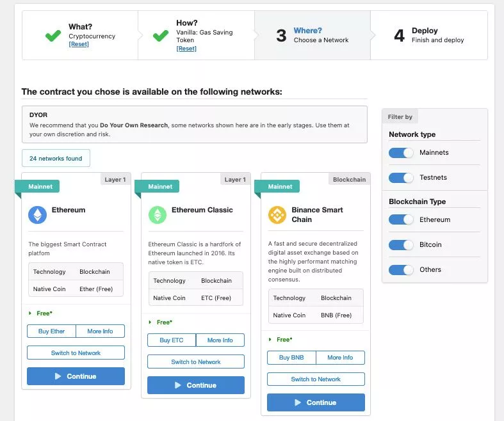Image resolution: width=504 pixels, height=421 pixels.
Task: Click the play icon in Ethereum's Continue button
Action: click(x=58, y=376)
